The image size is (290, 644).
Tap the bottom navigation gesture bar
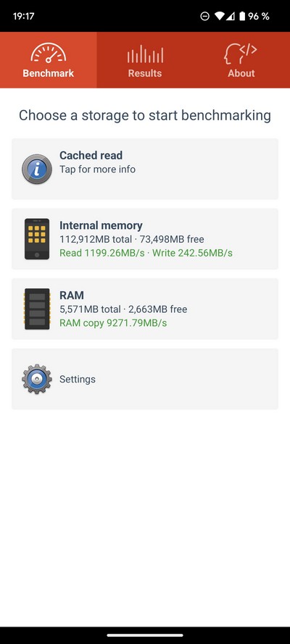coord(145,635)
